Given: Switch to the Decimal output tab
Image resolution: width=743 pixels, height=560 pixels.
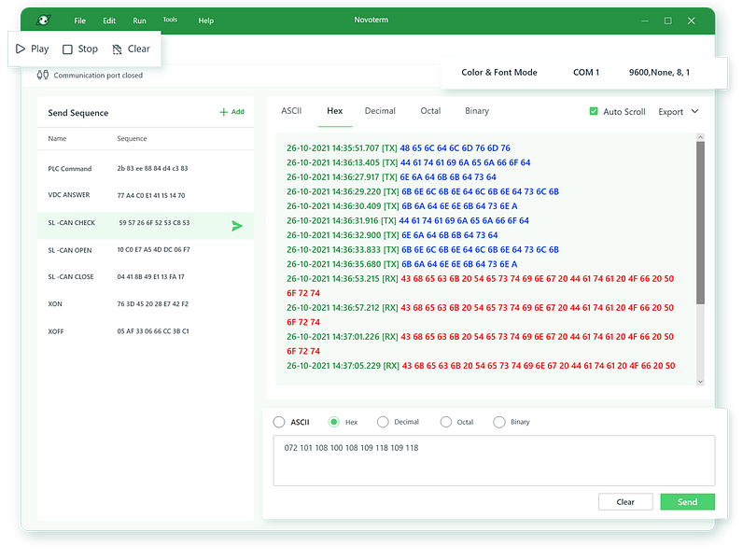Looking at the screenshot, I should click(380, 111).
